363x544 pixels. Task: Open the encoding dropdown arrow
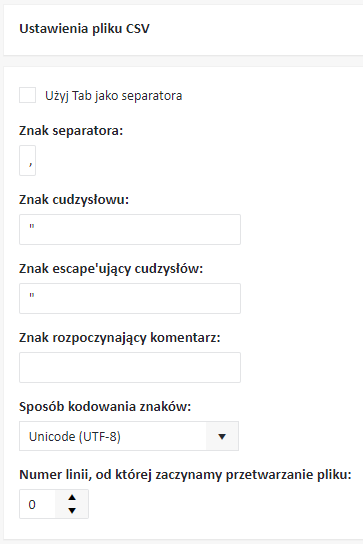pyautogui.click(x=222, y=436)
